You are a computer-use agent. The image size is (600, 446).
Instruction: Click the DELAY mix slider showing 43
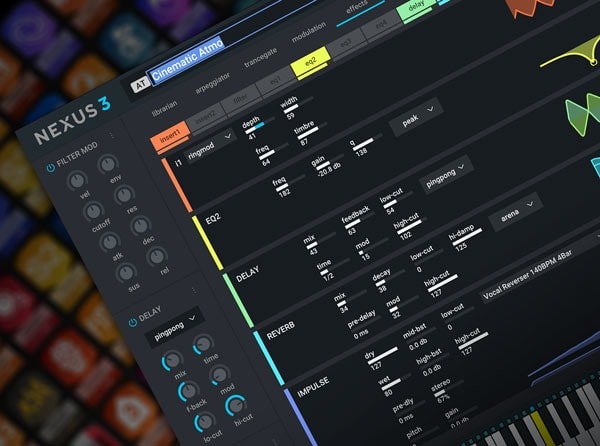coord(321,240)
